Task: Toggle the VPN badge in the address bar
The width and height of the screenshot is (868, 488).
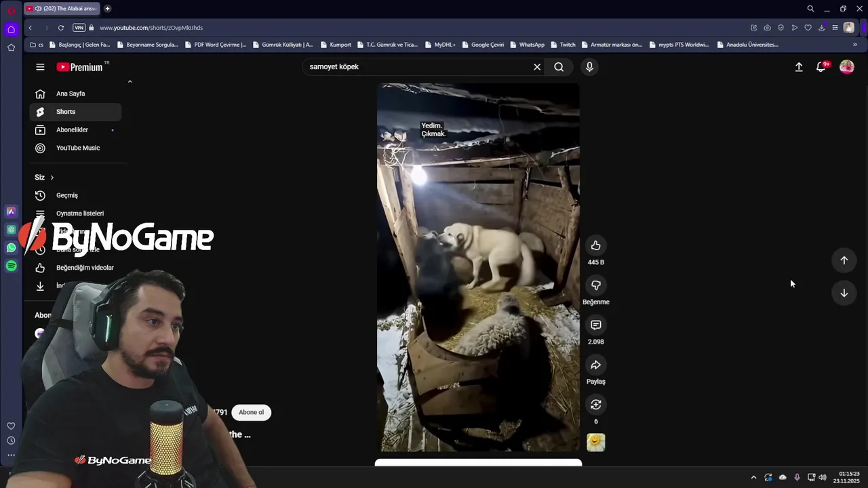Action: (x=79, y=28)
